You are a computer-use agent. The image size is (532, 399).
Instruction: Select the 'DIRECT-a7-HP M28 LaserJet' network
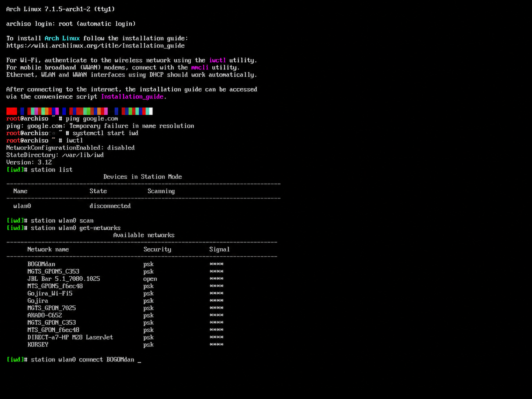pos(70,337)
